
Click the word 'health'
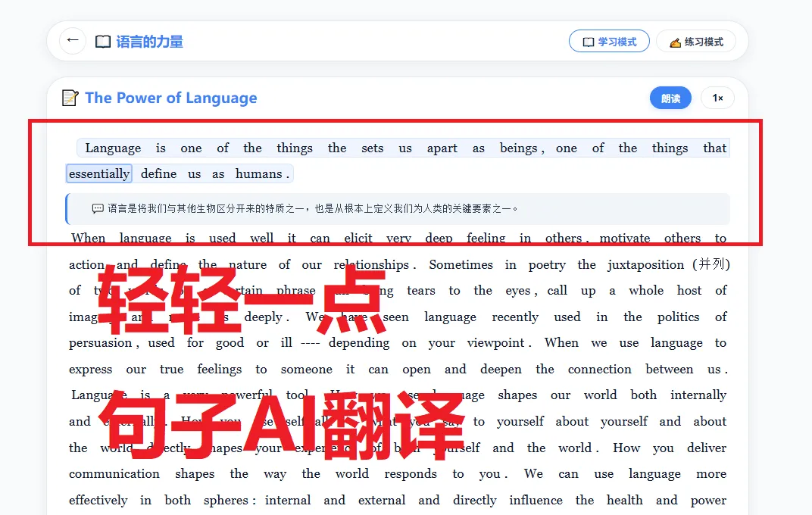625,501
